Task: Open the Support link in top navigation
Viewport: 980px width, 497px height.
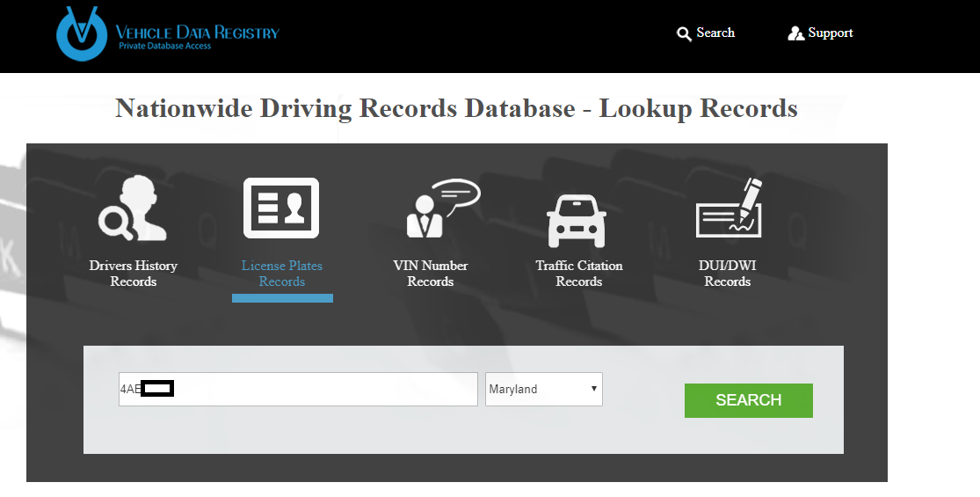Action: [830, 33]
